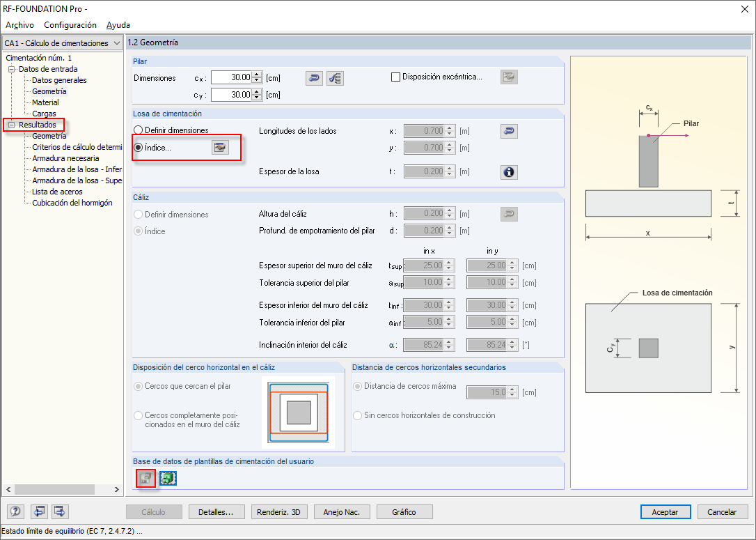Viewport: 756px width, 540px height.
Task: Click the Aceptar button
Action: (666, 512)
